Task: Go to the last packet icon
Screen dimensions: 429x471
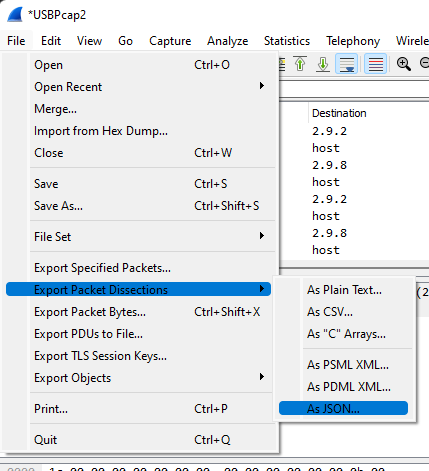Action: tap(323, 64)
